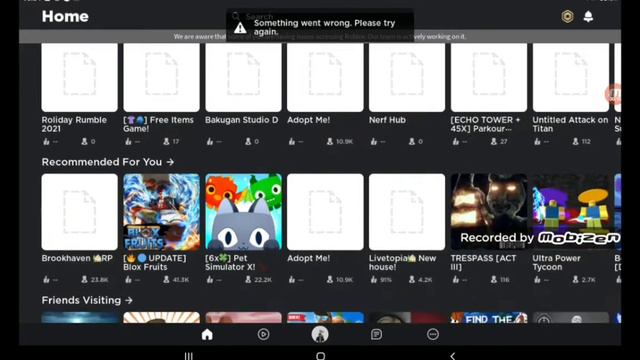Open Recommended For You section
The image size is (640, 360).
[x=108, y=162]
